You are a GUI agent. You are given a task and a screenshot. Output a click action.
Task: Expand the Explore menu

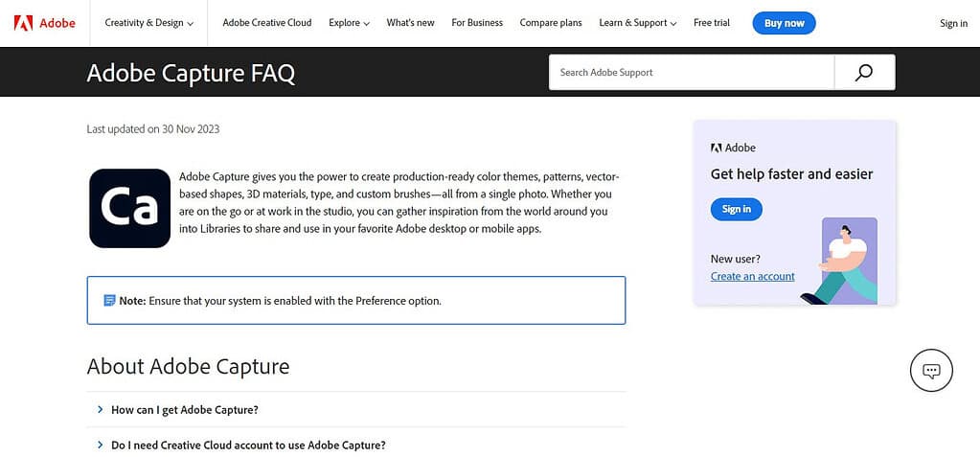coord(350,23)
